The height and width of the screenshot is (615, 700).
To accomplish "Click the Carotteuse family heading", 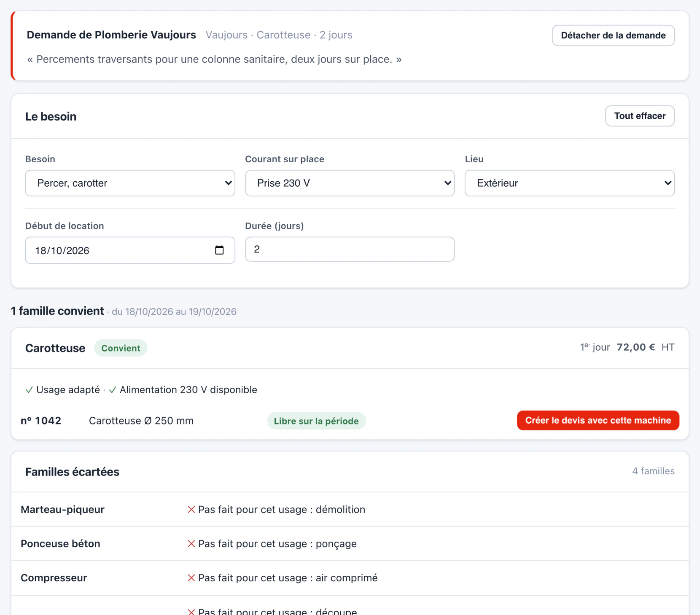I will [55, 348].
